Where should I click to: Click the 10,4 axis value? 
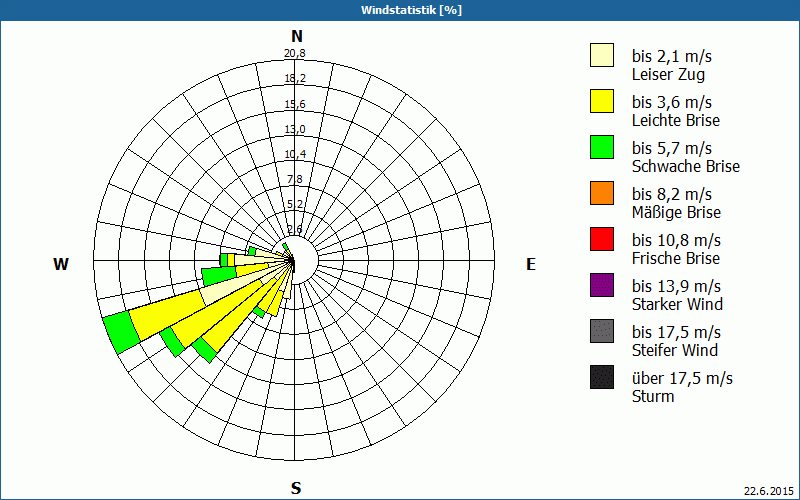tap(295, 154)
